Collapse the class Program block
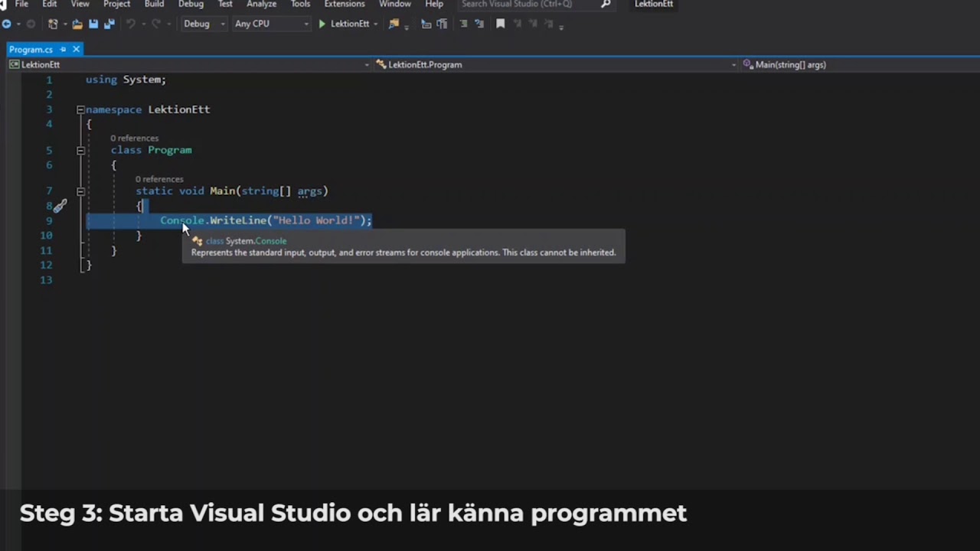980x551 pixels. [80, 151]
